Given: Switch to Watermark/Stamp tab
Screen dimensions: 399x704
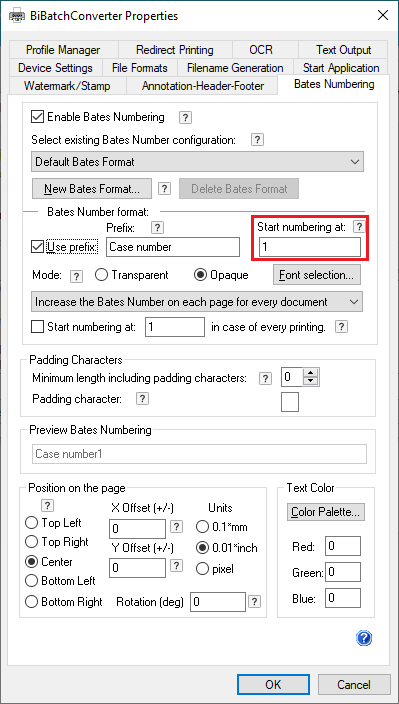Looking at the screenshot, I should (x=67, y=86).
